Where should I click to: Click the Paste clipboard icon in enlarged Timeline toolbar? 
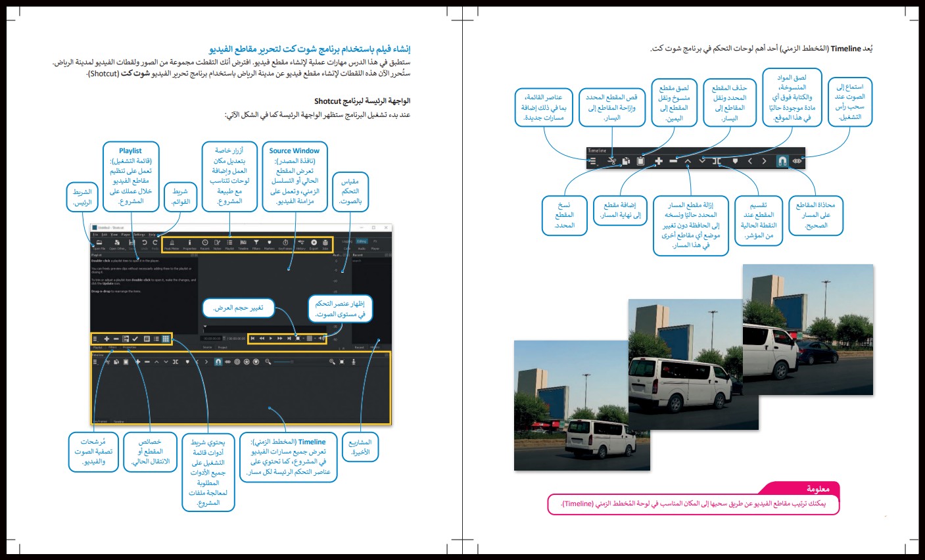tap(640, 160)
